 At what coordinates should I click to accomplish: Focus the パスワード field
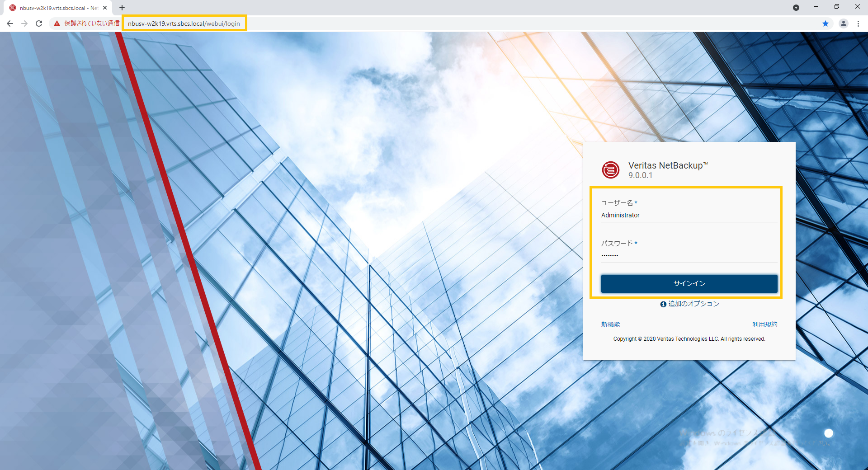pos(689,256)
